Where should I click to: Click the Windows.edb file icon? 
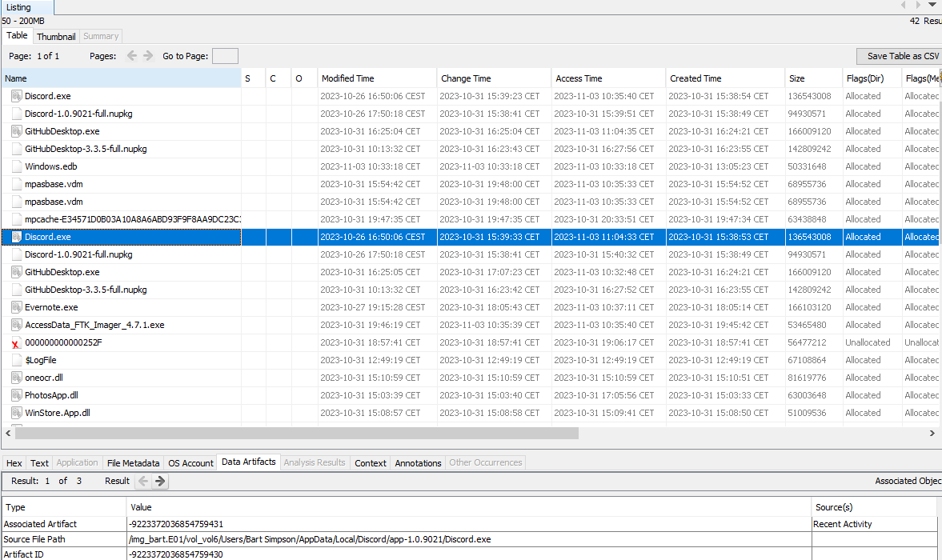point(17,166)
